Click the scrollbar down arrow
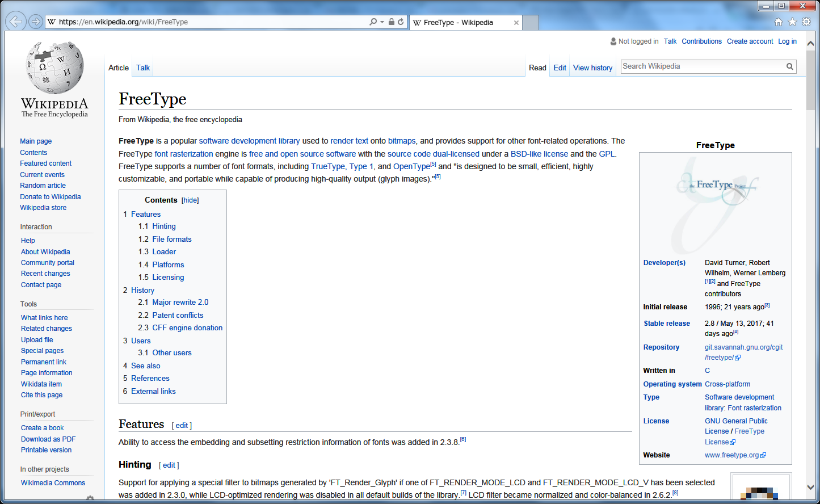 pyautogui.click(x=810, y=487)
